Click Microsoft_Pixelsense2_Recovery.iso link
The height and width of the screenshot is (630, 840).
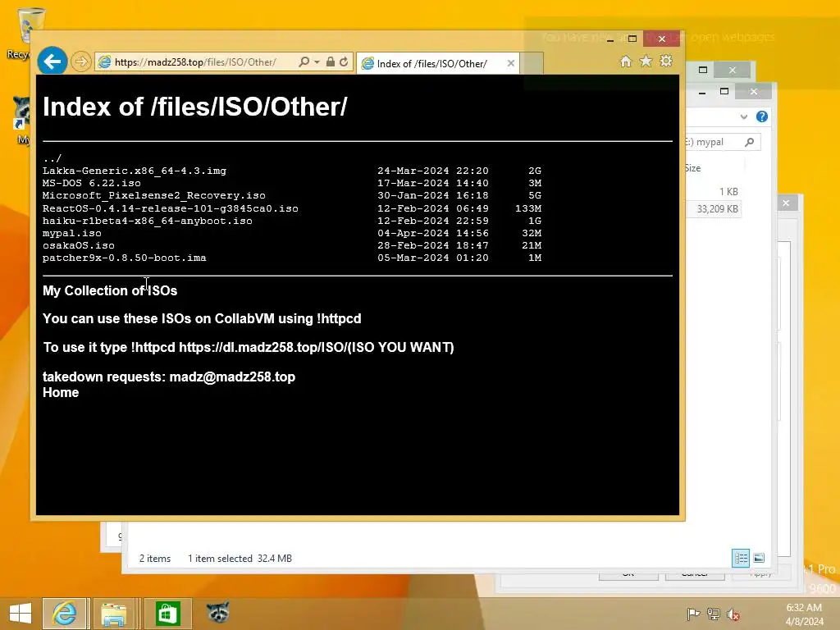click(153, 195)
